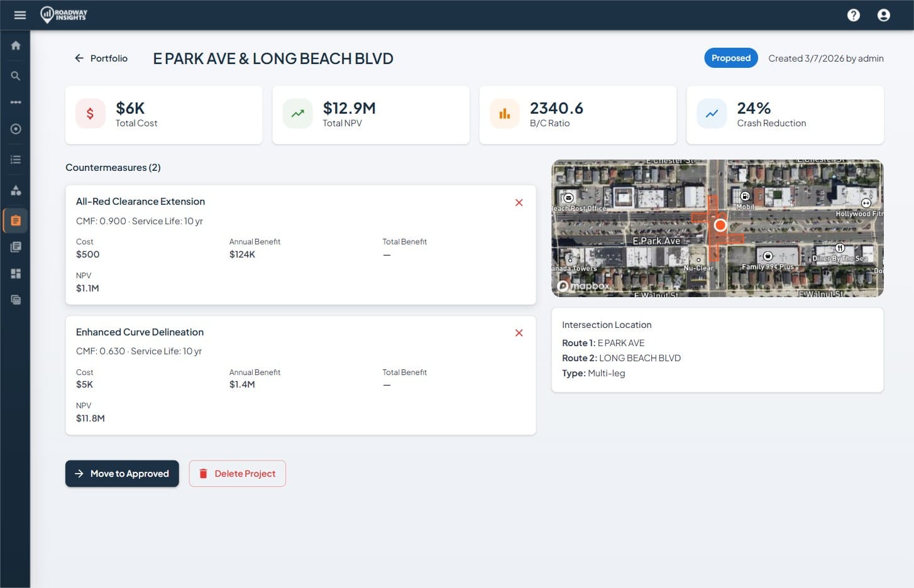Screen dimensions: 914x588
Task: Click the user account avatar icon
Action: [x=883, y=15]
